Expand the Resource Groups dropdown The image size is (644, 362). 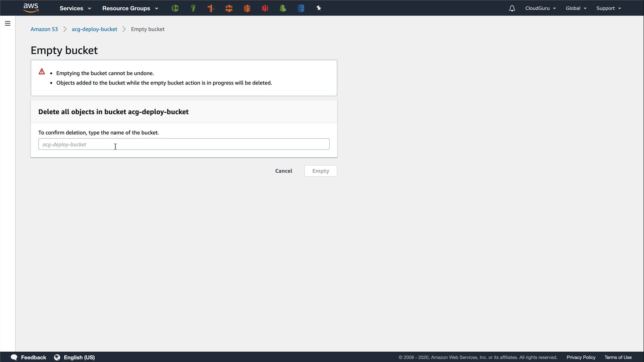(x=130, y=8)
